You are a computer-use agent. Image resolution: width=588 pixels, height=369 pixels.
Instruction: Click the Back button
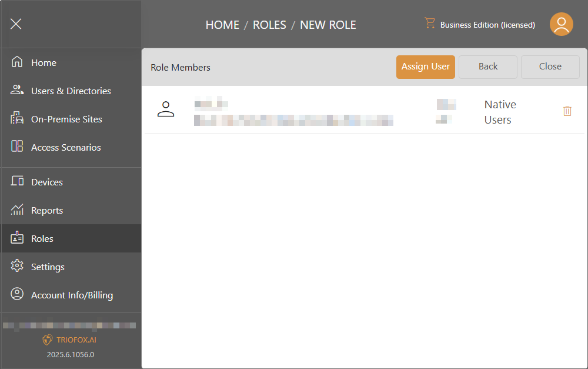pyautogui.click(x=488, y=67)
